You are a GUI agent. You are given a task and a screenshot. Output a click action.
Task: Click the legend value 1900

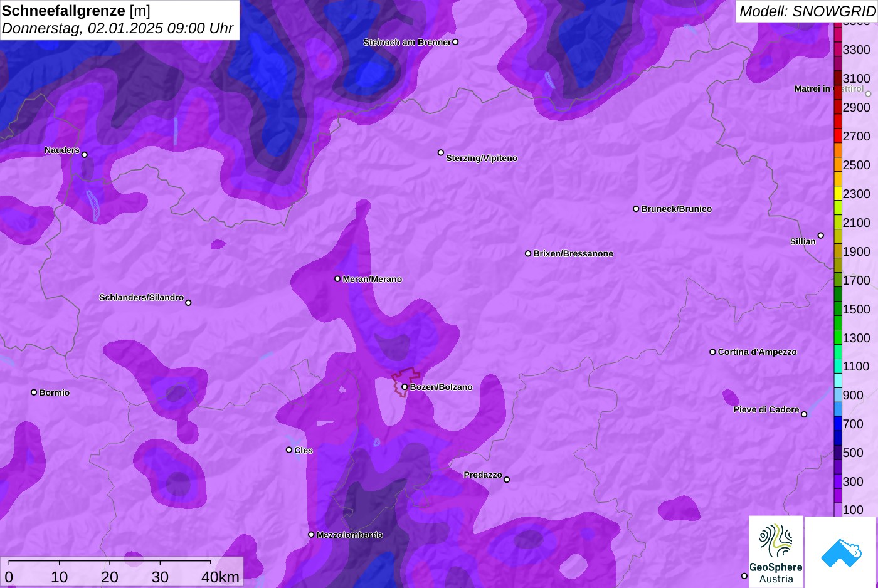click(856, 251)
